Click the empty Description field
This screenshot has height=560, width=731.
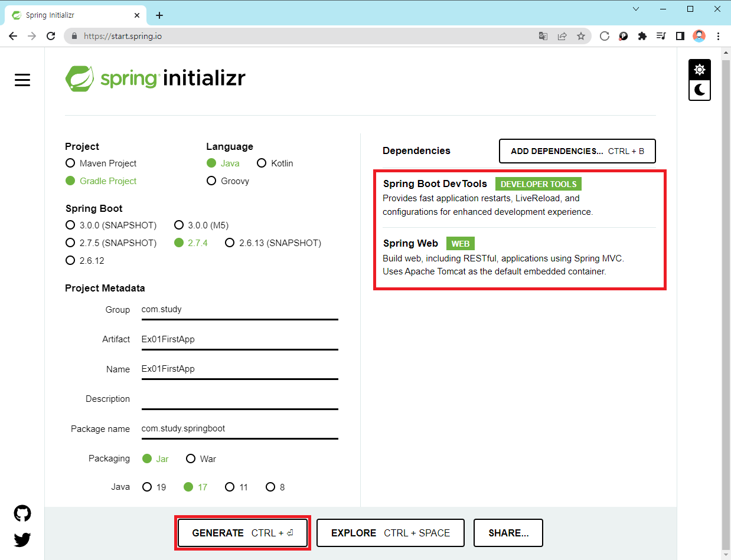(240, 399)
